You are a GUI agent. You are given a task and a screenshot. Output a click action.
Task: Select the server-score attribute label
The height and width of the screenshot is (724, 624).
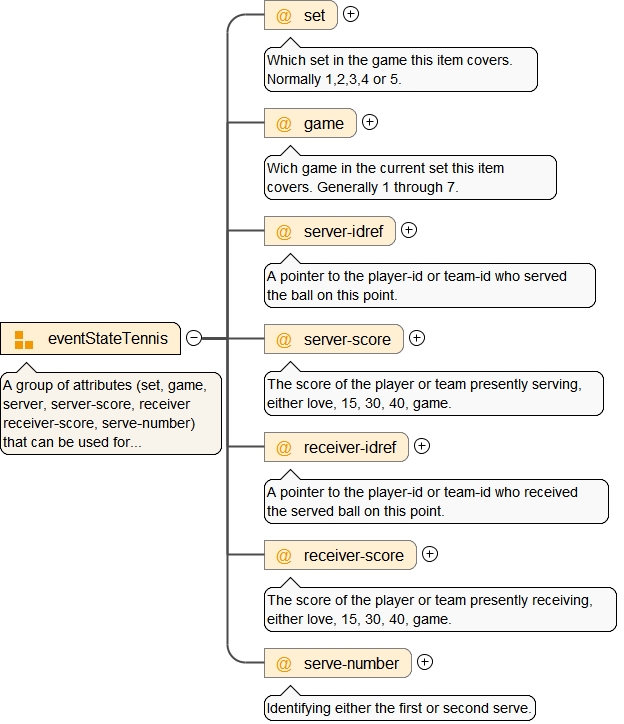tap(347, 340)
